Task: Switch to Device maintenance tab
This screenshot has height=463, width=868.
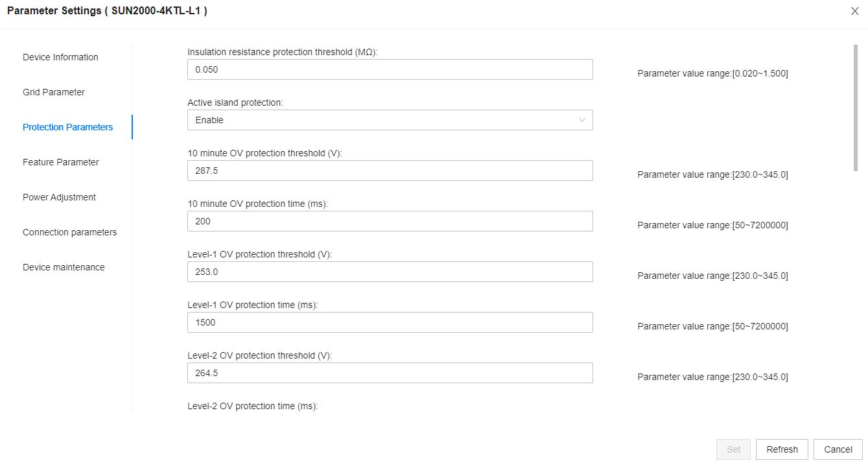Action: [x=64, y=267]
